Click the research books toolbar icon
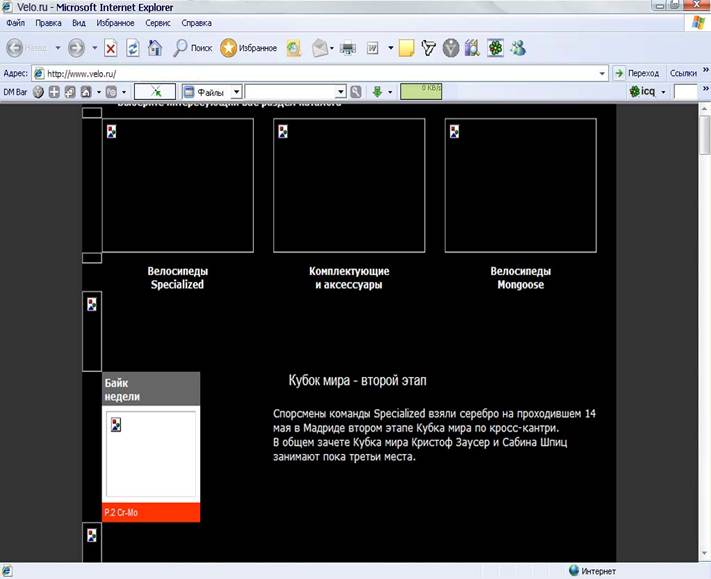711x579 pixels. point(472,48)
